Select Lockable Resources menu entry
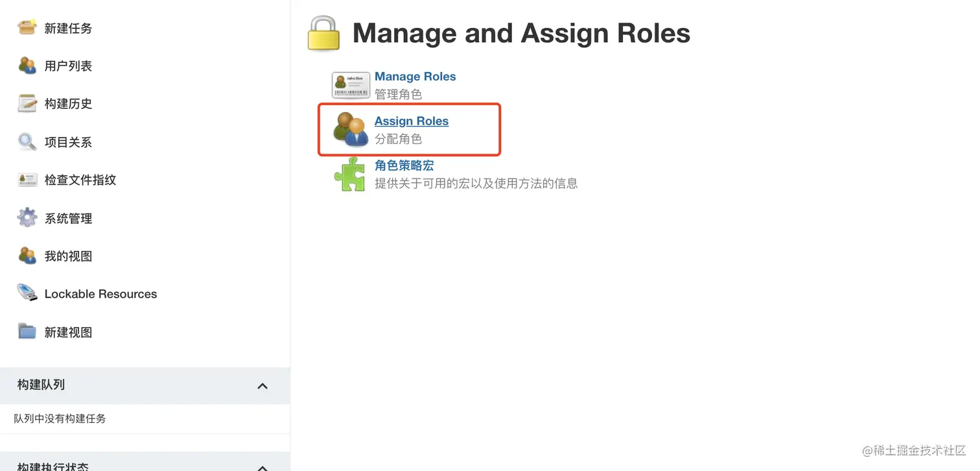The height and width of the screenshot is (471, 980). [x=100, y=294]
